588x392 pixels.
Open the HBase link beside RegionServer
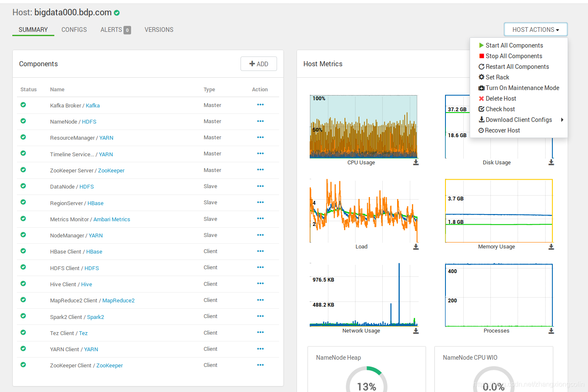pos(95,203)
